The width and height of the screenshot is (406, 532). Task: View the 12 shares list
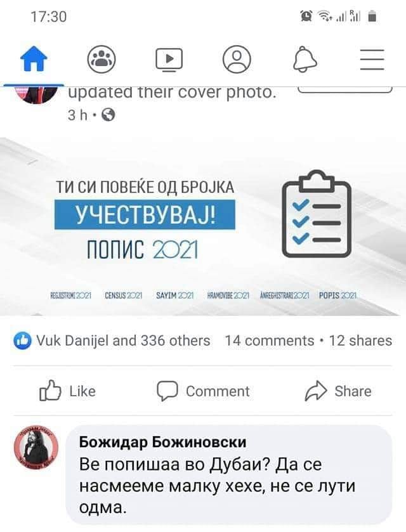360,341
